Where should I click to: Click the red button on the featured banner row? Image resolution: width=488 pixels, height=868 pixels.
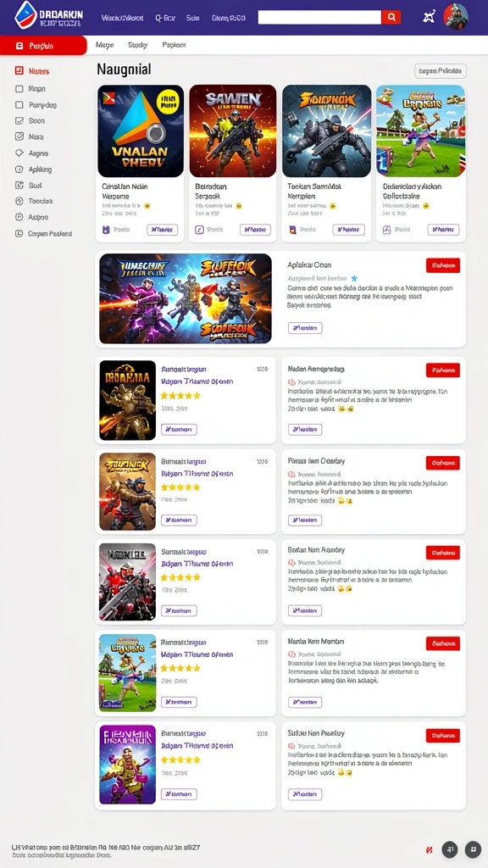click(442, 265)
